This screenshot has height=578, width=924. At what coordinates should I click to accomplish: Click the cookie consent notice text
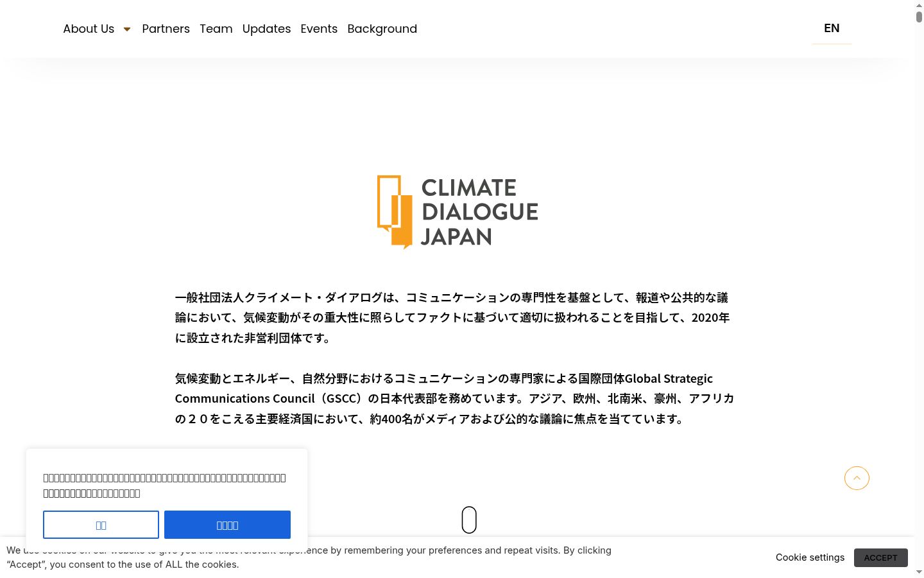click(309, 557)
